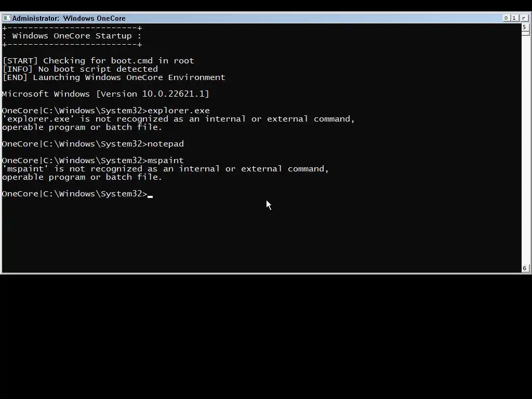Click the "[INFO] No boot script detected" line
The image size is (532, 399).
(80, 69)
